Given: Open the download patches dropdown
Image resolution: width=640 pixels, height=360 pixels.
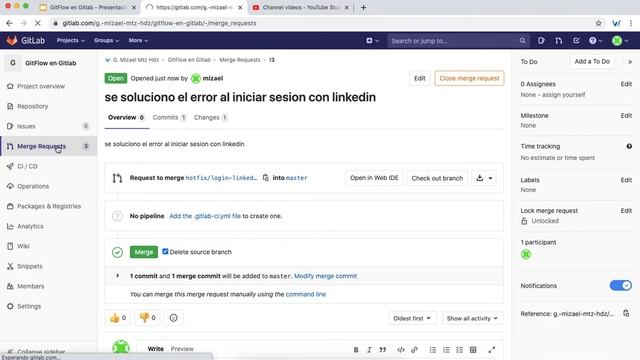Looking at the screenshot, I should point(484,178).
